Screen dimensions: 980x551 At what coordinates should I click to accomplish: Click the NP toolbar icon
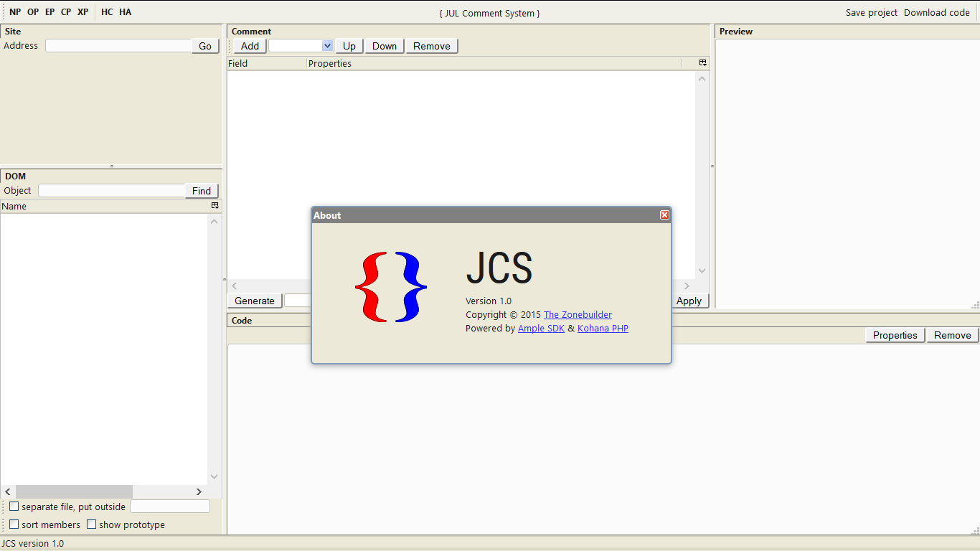pyautogui.click(x=15, y=11)
